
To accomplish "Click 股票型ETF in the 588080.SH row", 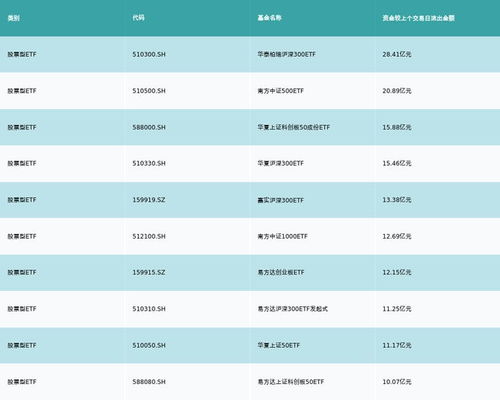I will [22, 382].
